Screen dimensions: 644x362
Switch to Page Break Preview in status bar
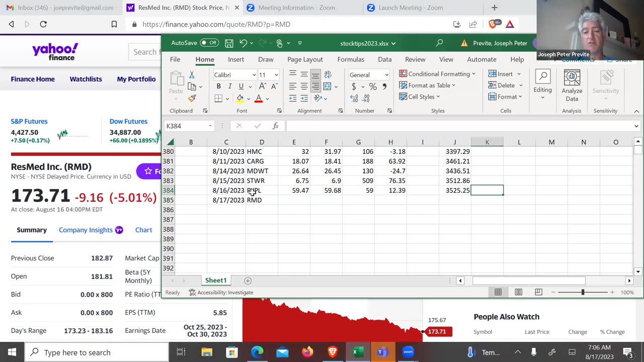[538, 292]
